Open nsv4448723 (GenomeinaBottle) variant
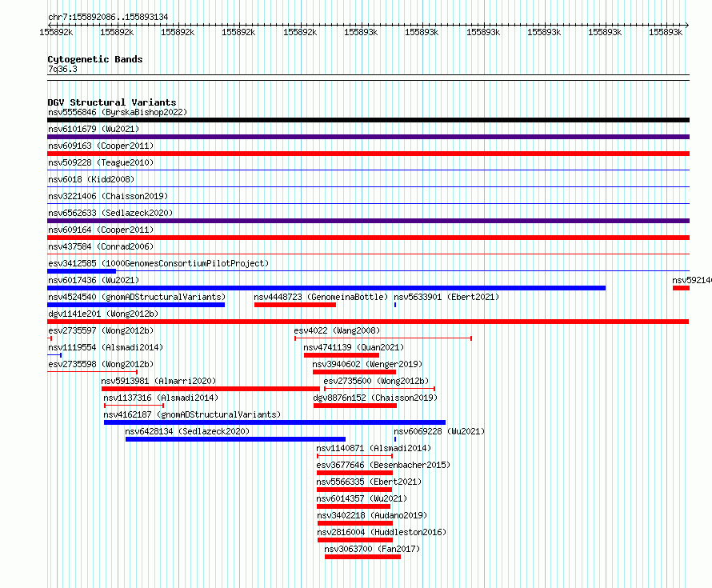 [x=321, y=297]
